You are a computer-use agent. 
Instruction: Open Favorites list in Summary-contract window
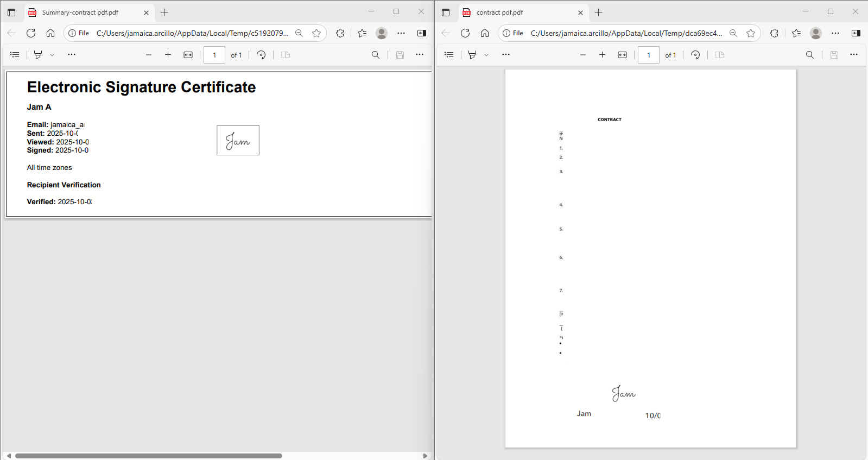click(362, 33)
